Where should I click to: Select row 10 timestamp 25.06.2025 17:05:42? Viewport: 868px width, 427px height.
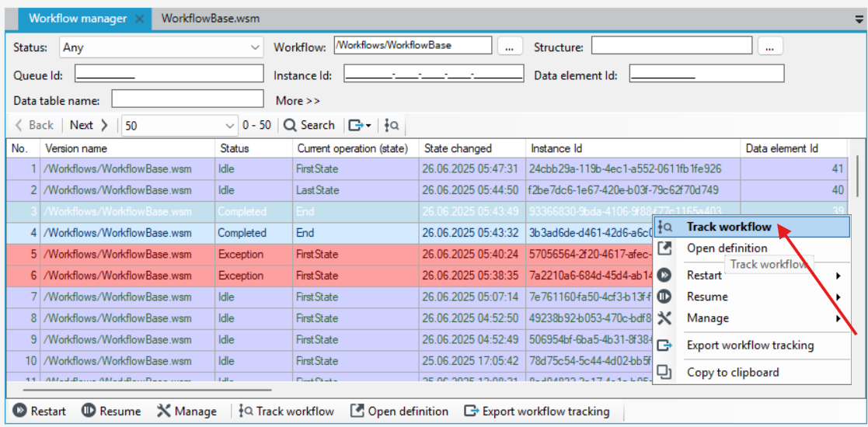(x=472, y=361)
